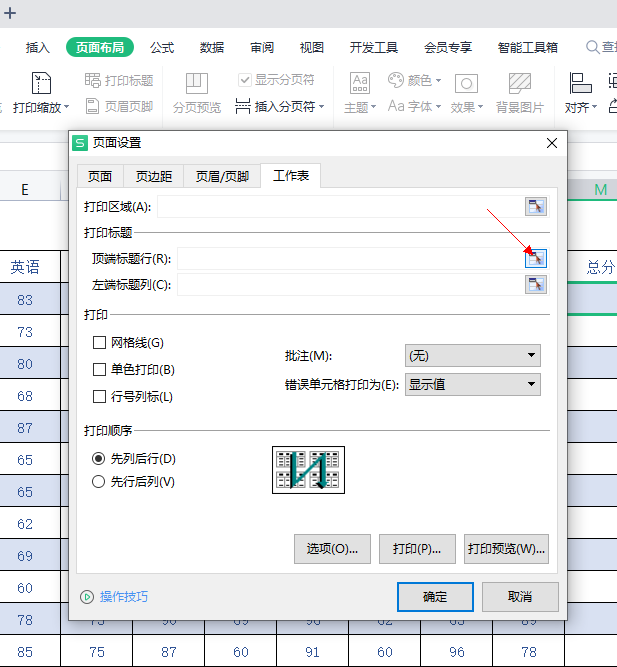The image size is (617, 667).
Task: Open the 操作技巧 tips link
Action: click(124, 597)
